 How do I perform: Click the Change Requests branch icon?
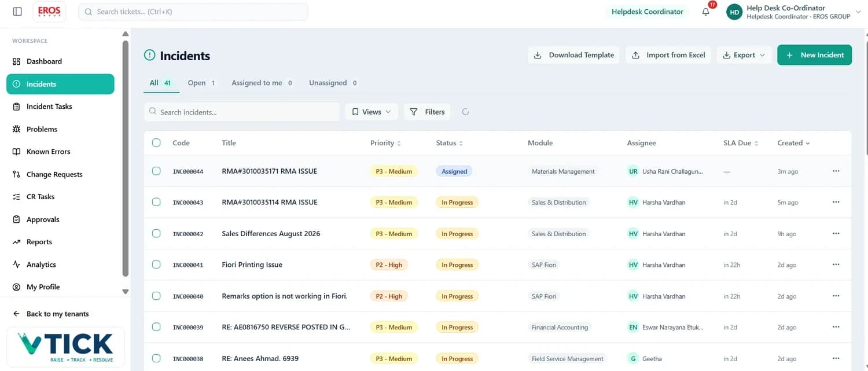[16, 174]
